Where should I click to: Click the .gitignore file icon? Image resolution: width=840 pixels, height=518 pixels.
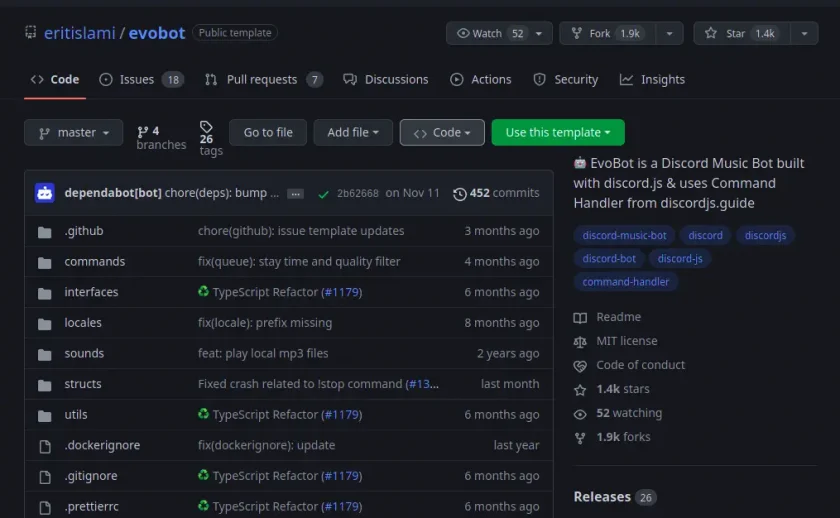pyautogui.click(x=45, y=477)
